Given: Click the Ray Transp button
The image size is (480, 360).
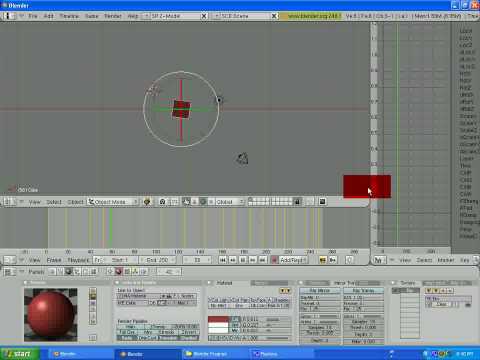Looking at the screenshot, I should tap(364, 291).
